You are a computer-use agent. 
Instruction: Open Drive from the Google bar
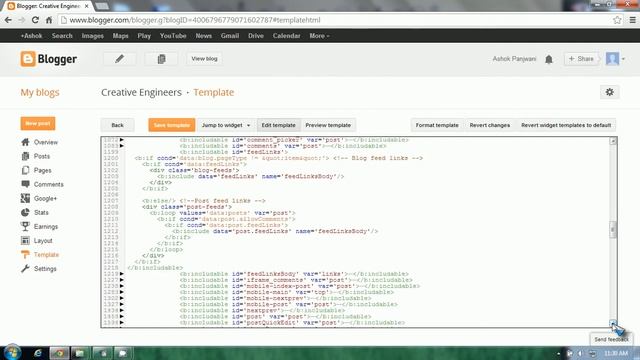pyautogui.click(x=256, y=36)
